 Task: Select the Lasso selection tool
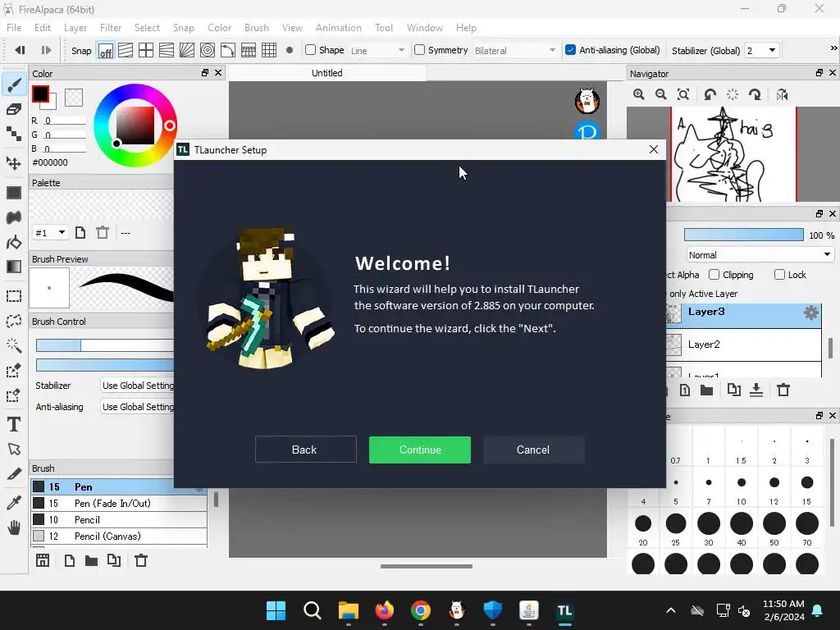pos(14,321)
